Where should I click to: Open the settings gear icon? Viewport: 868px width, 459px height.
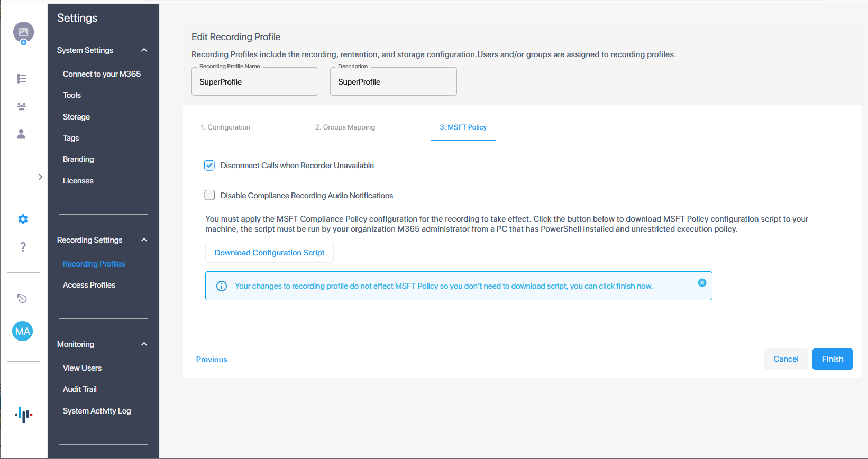(23, 219)
